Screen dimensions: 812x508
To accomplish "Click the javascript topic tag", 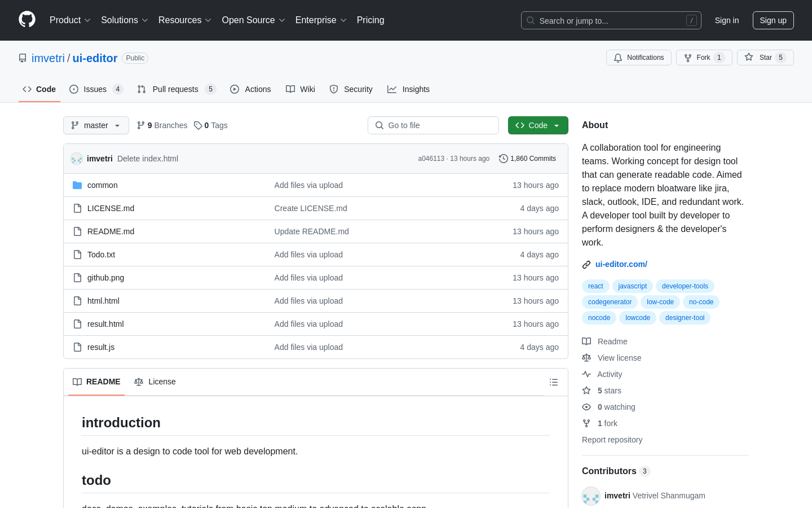I will [x=633, y=286].
